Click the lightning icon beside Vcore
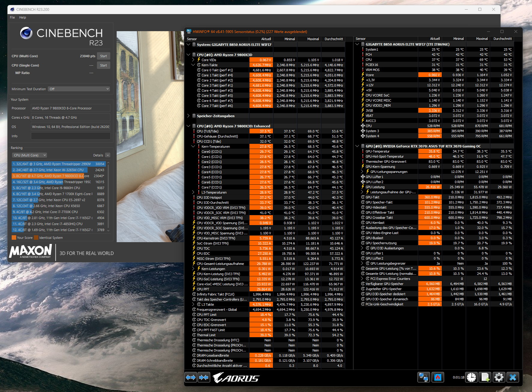 363,75
